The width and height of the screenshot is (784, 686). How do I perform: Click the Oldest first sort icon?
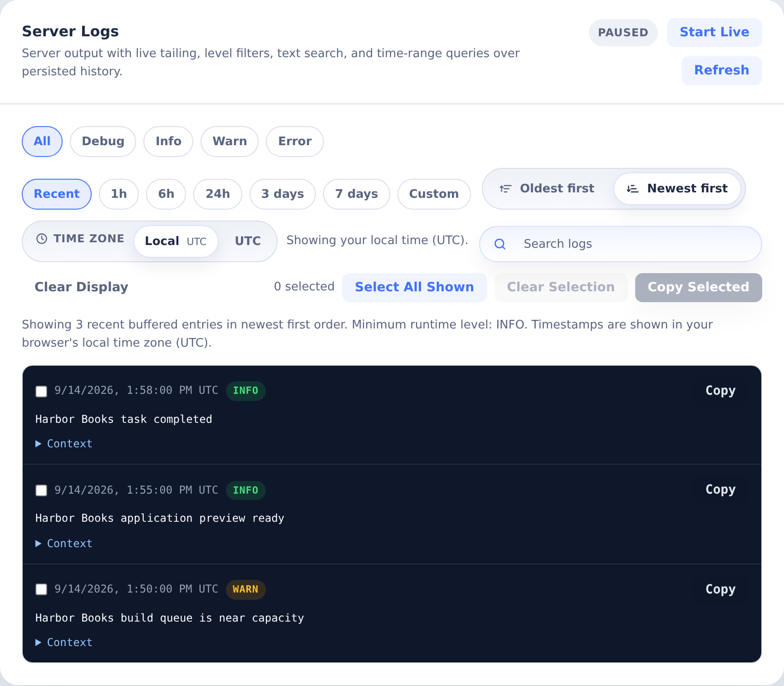505,189
